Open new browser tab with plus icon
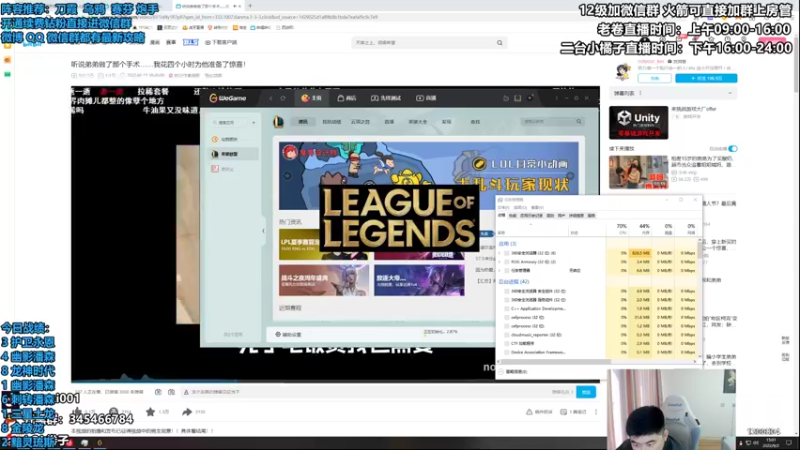Viewport: 800px width, 450px height. pyautogui.click(x=250, y=6)
